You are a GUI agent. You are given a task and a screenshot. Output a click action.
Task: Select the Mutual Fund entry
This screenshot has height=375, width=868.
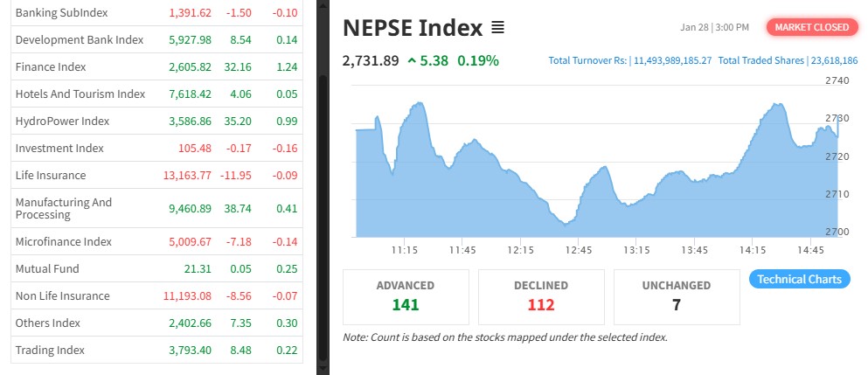tap(47, 269)
